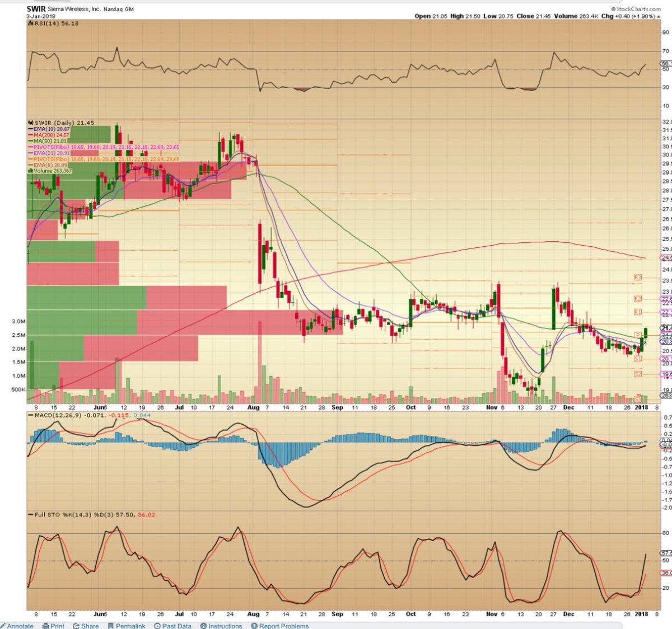Open the Instructions info icon
672x629 pixels.
coord(204,626)
